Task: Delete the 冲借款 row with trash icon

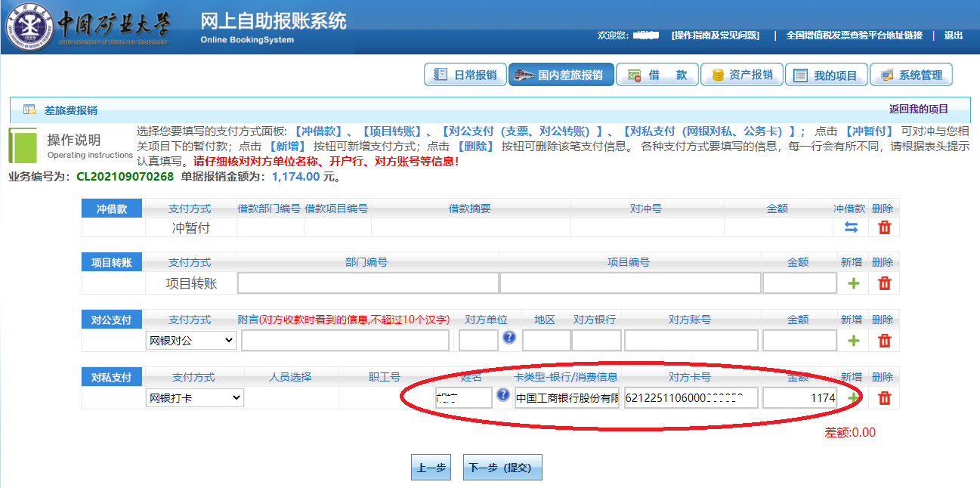Action: tap(884, 227)
